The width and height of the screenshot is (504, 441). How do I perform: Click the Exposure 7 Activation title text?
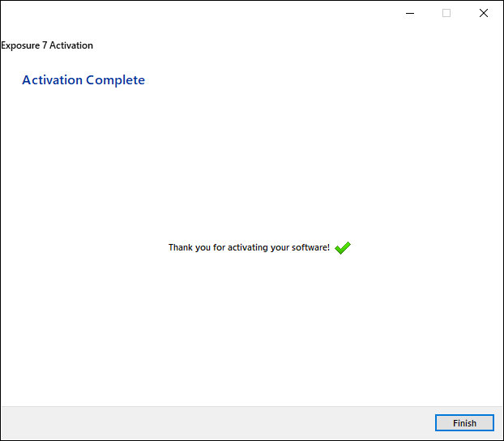[47, 45]
